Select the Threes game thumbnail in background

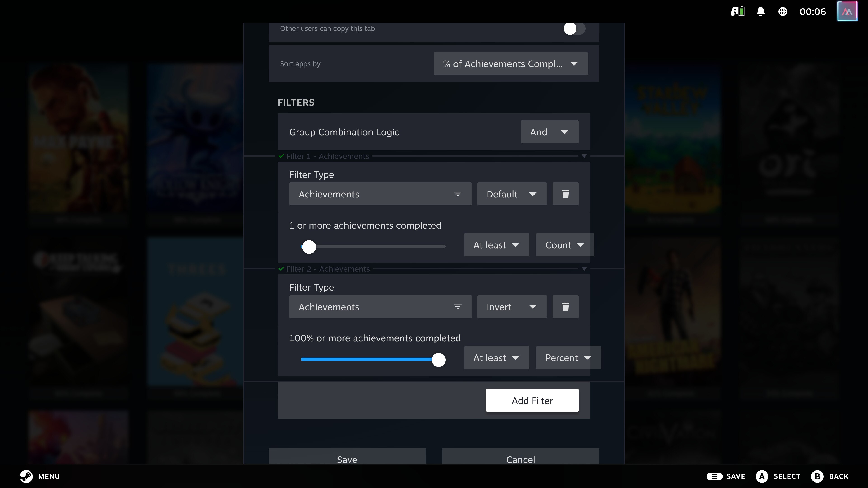[196, 312]
